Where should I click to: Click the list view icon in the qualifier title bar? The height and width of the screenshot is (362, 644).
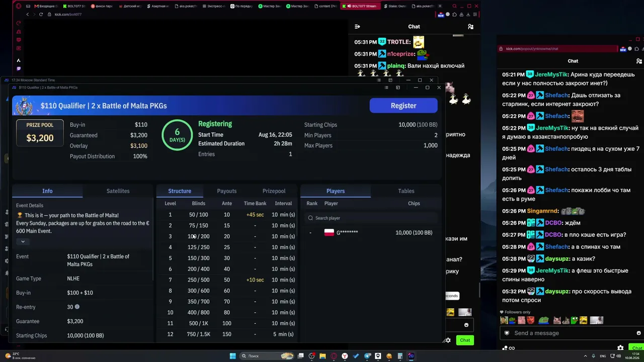[x=386, y=87]
